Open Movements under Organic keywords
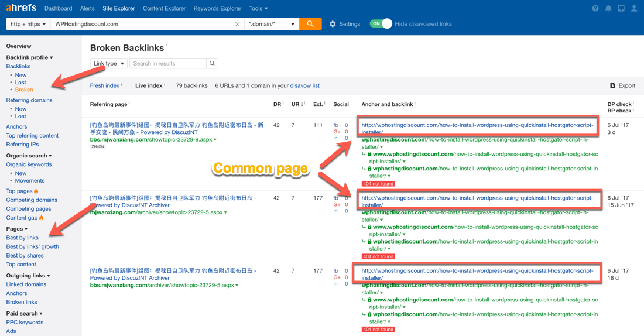Image resolution: width=644 pixels, height=336 pixels. (30, 180)
